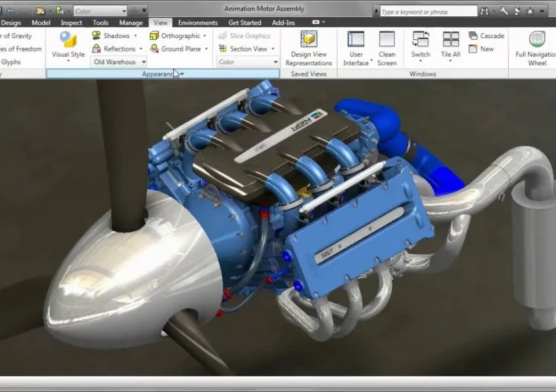The width and height of the screenshot is (556, 392).
Task: Click the Favorites star icon
Action: pos(530,11)
